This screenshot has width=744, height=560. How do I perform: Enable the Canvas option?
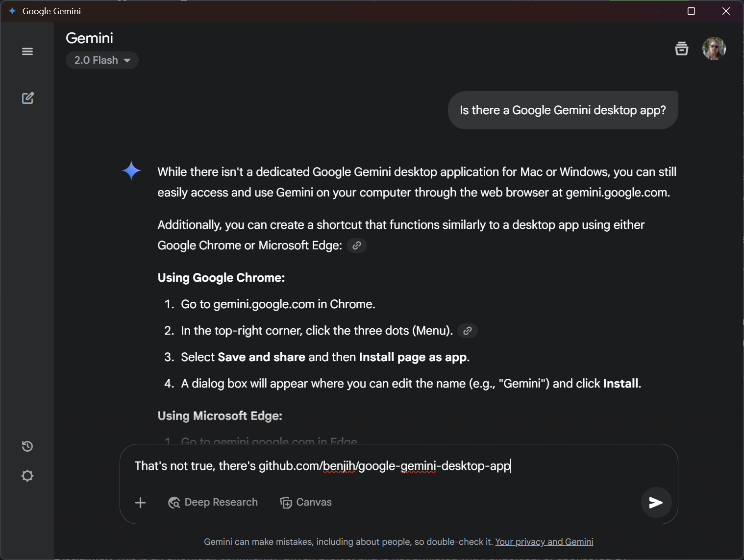306,503
